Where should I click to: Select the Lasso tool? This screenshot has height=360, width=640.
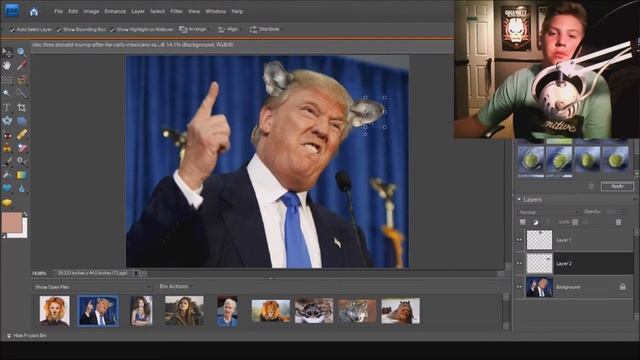click(x=21, y=80)
